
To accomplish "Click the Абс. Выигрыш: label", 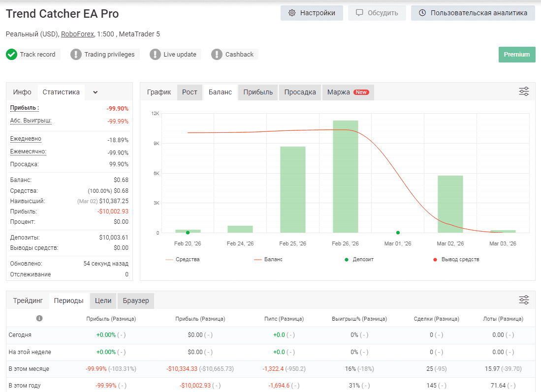I will click(x=31, y=121).
